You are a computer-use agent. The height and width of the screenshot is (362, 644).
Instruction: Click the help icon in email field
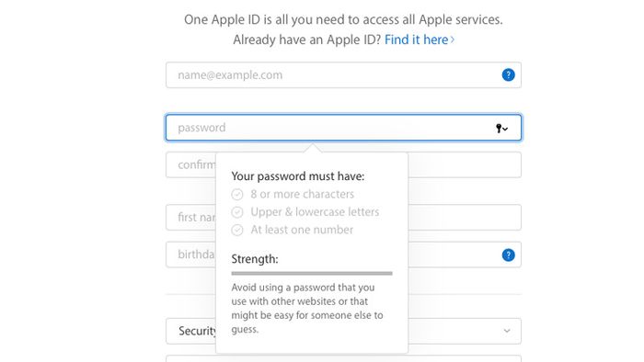pos(508,75)
